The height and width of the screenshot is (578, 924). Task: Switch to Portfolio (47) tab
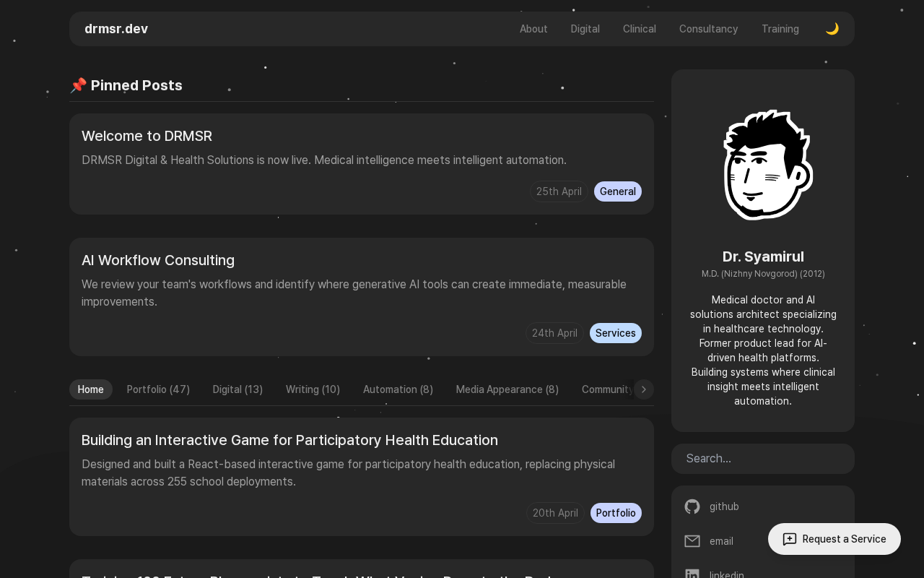coord(158,389)
